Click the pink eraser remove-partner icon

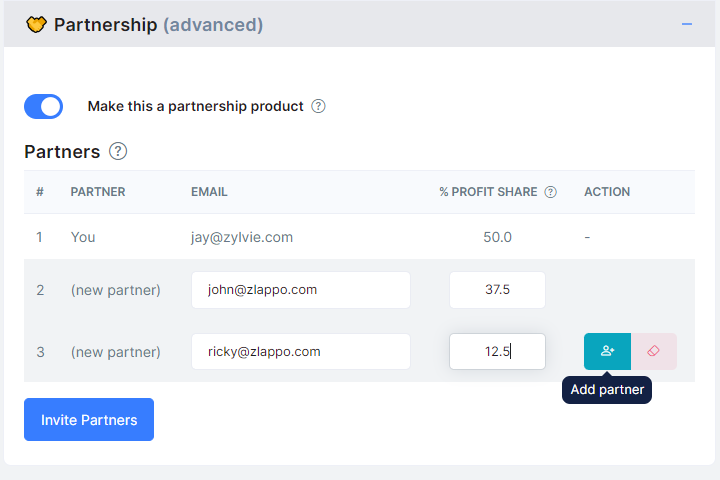click(653, 351)
